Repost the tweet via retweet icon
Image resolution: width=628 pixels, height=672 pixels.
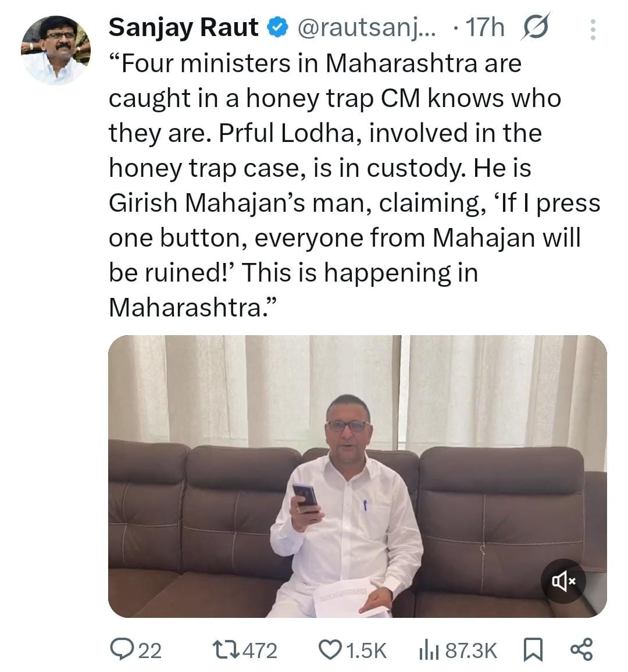point(224,649)
